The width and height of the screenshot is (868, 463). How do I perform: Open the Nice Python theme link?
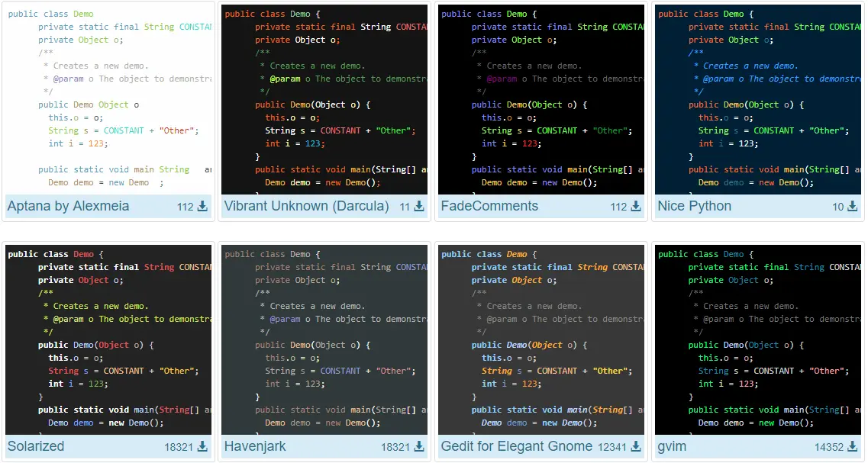[x=694, y=207]
